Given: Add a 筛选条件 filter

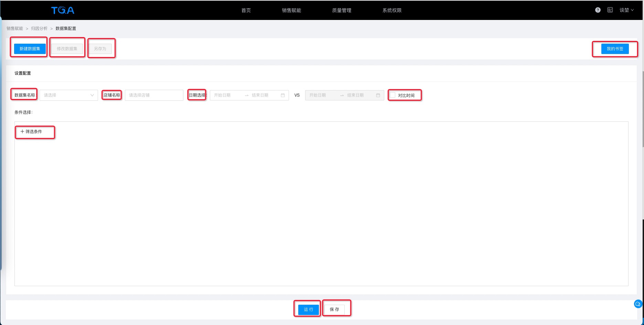Looking at the screenshot, I should pos(31,131).
